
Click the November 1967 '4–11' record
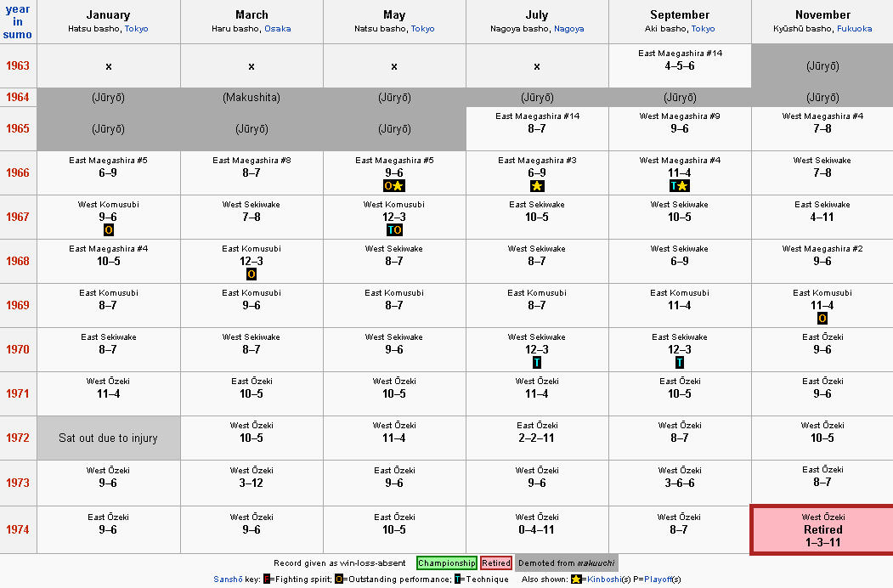coord(822,217)
